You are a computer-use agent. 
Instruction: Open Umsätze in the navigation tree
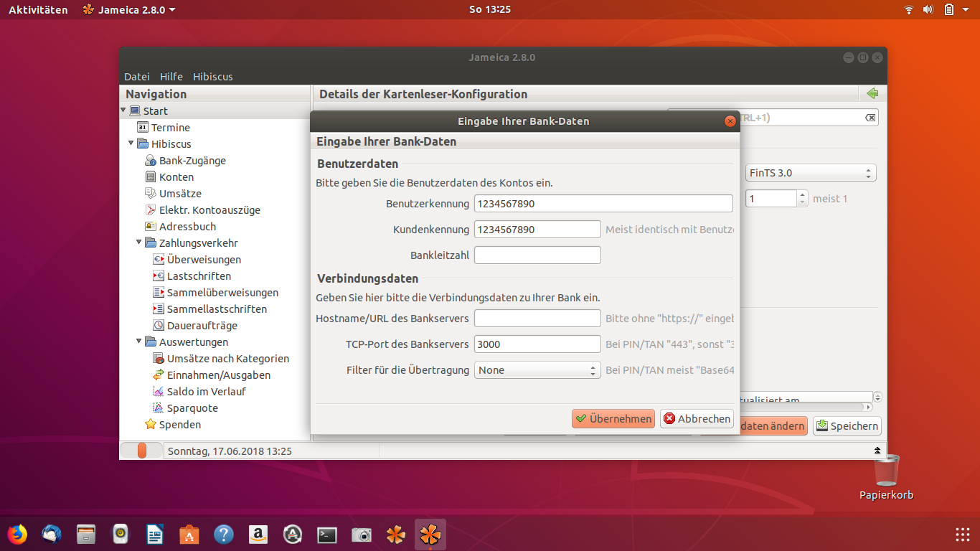pyautogui.click(x=180, y=194)
